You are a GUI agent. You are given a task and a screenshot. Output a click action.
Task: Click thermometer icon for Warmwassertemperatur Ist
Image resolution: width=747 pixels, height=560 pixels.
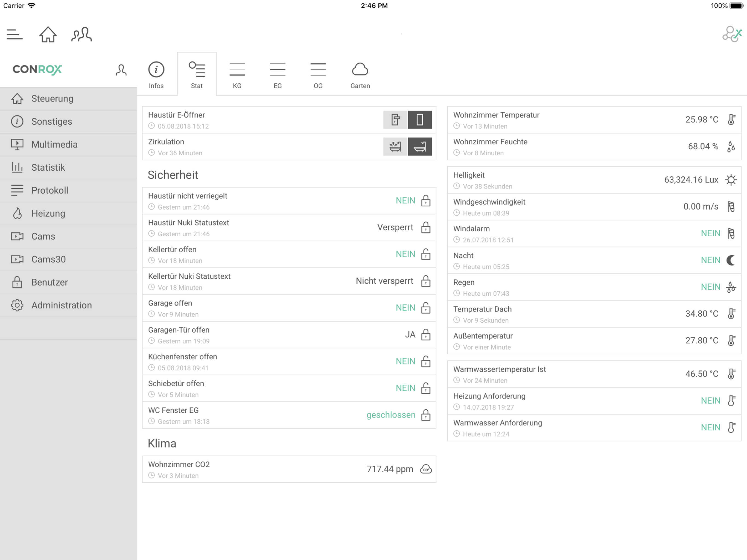click(x=731, y=374)
